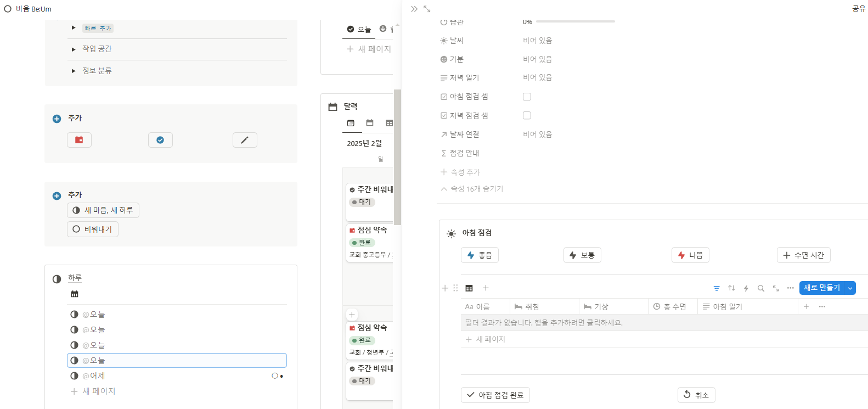The width and height of the screenshot is (868, 409).
Task: Open the 새로 만들기 dropdown arrow
Action: [850, 288]
